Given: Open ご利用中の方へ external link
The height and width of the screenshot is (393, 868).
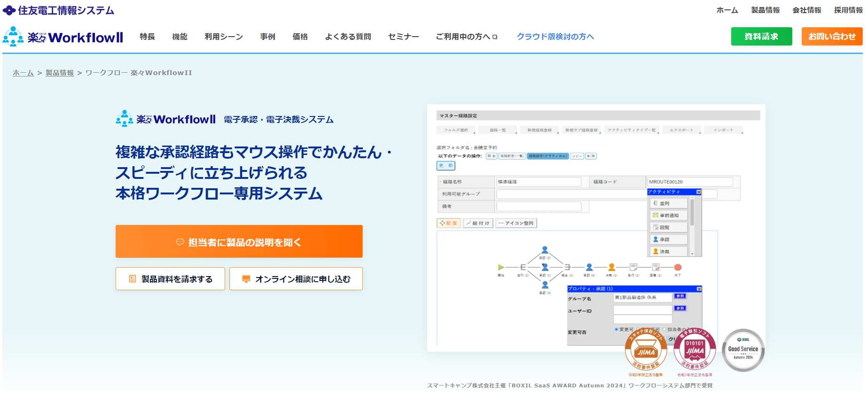Looking at the screenshot, I should click(466, 37).
